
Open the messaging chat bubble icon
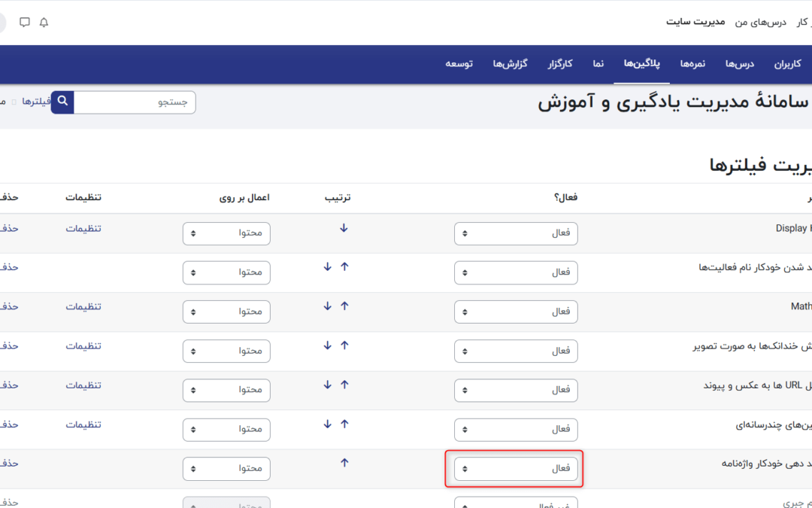25,23
